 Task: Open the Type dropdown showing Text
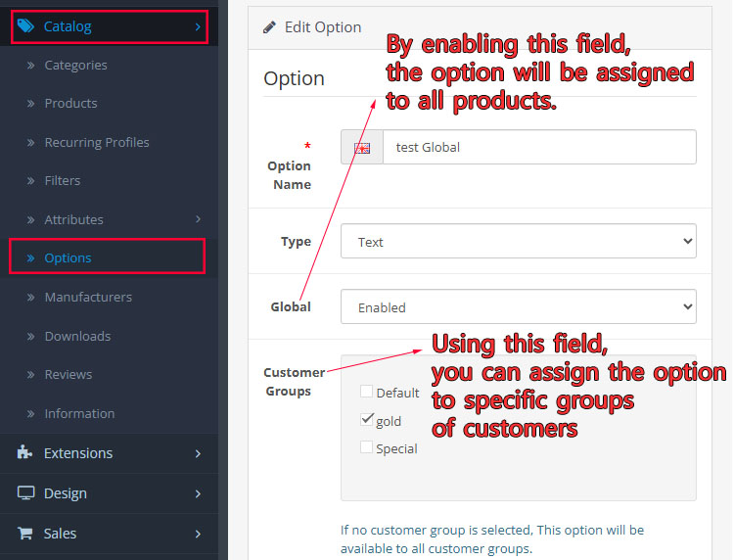pos(518,242)
